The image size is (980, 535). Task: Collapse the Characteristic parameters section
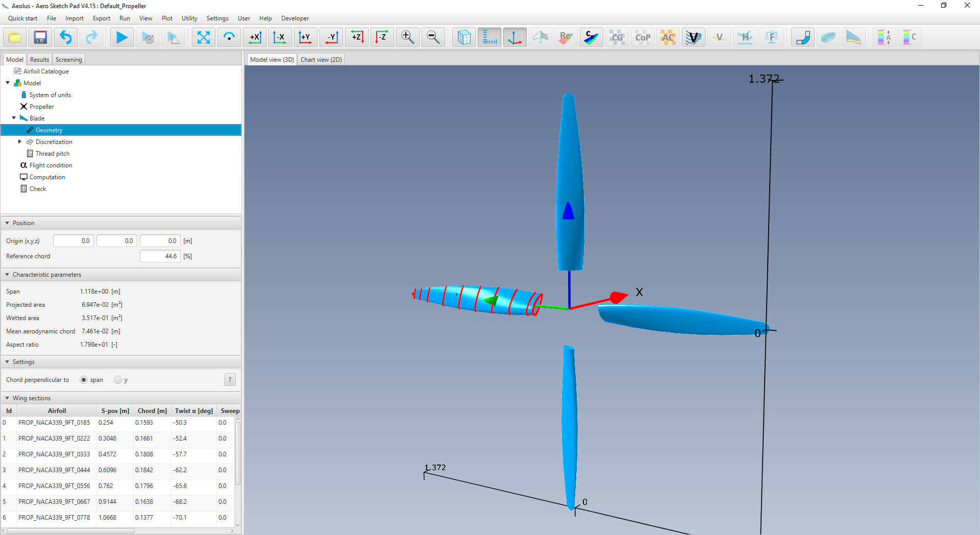(7, 274)
